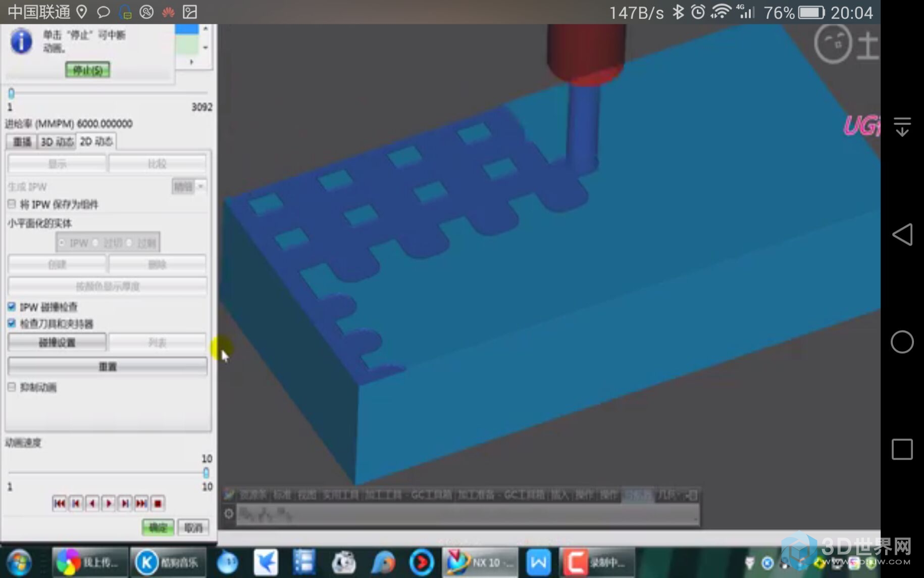
Task: Click the 删除 button
Action: pyautogui.click(x=157, y=264)
